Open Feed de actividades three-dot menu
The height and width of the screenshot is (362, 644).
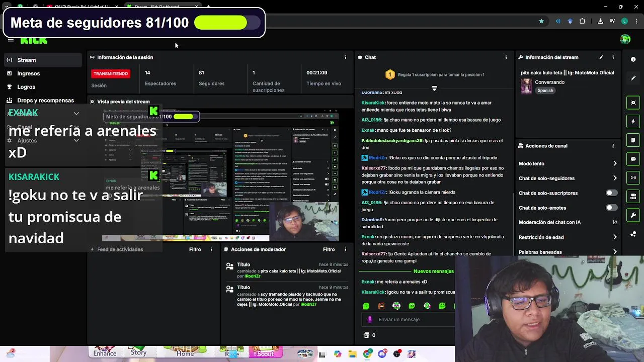click(x=211, y=249)
